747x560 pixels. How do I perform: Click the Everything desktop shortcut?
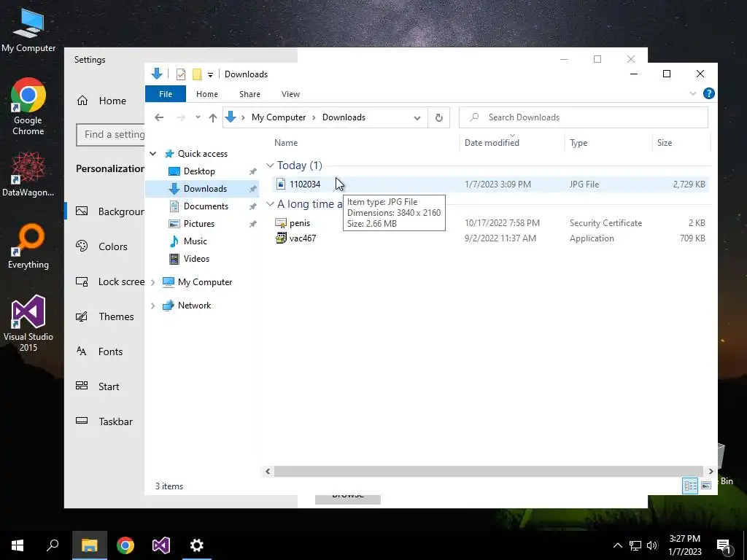28,246
